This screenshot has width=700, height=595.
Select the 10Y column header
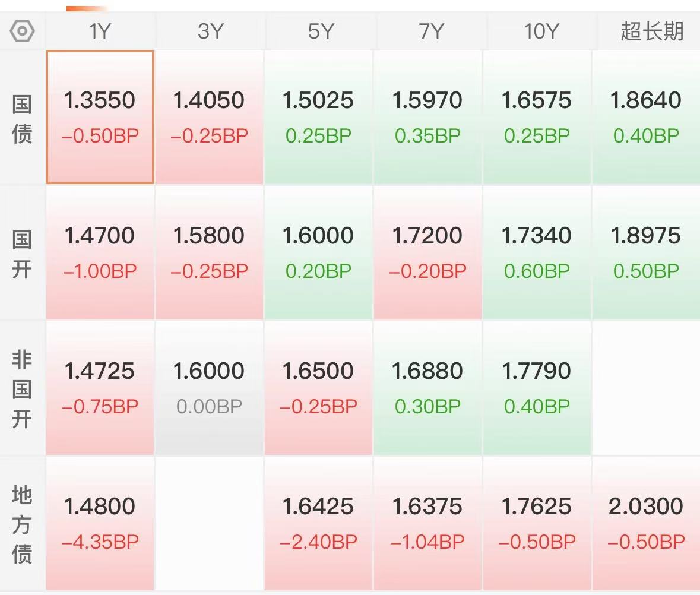pos(541,31)
